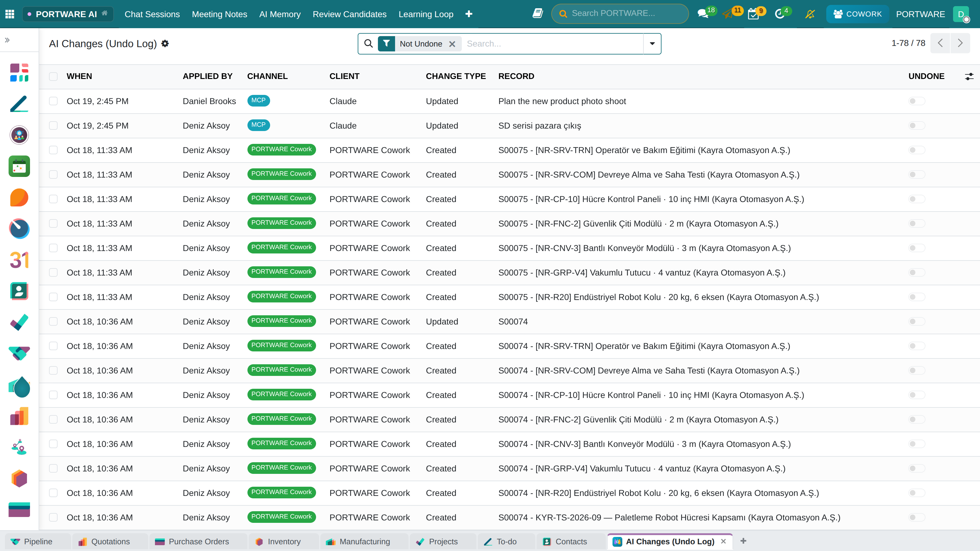Open the purple cube Inventory sidebar icon

[19, 478]
